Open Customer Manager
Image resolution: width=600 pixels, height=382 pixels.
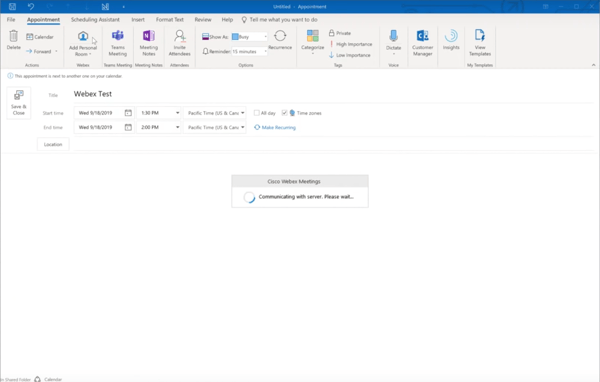422,43
